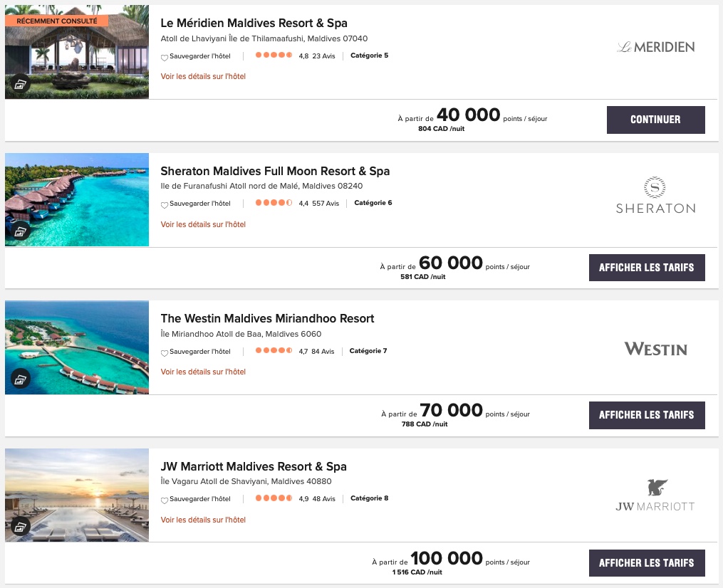Save the Le Méridien hotel with the heart
Screen dimensions: 723x588
(x=165, y=56)
